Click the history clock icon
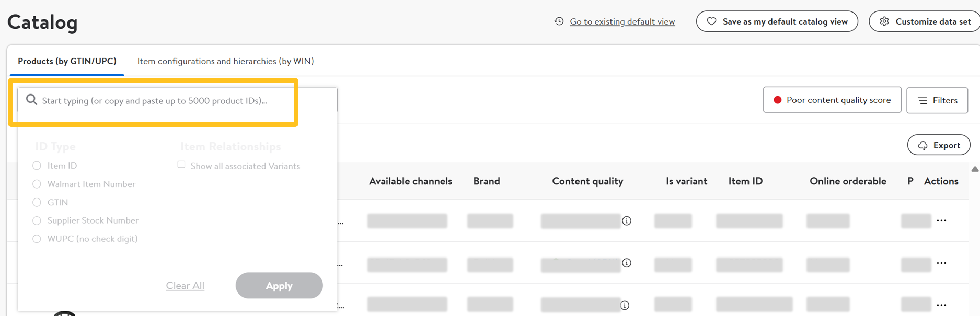Screen dimensions: 980x316 (559, 21)
